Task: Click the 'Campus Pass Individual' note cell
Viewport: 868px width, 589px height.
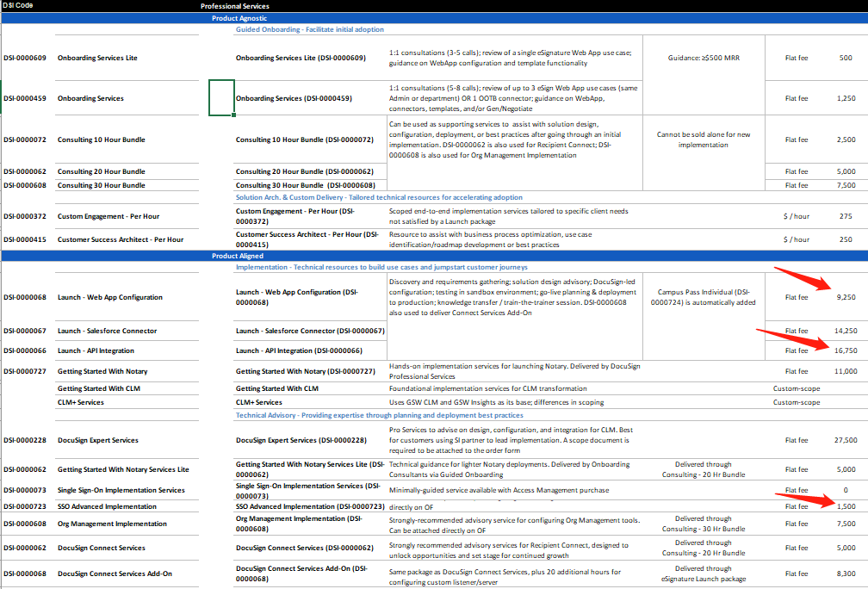Action: coord(704,297)
